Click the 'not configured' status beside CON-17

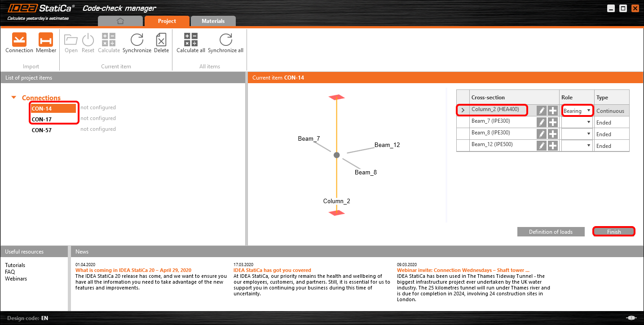tap(98, 118)
